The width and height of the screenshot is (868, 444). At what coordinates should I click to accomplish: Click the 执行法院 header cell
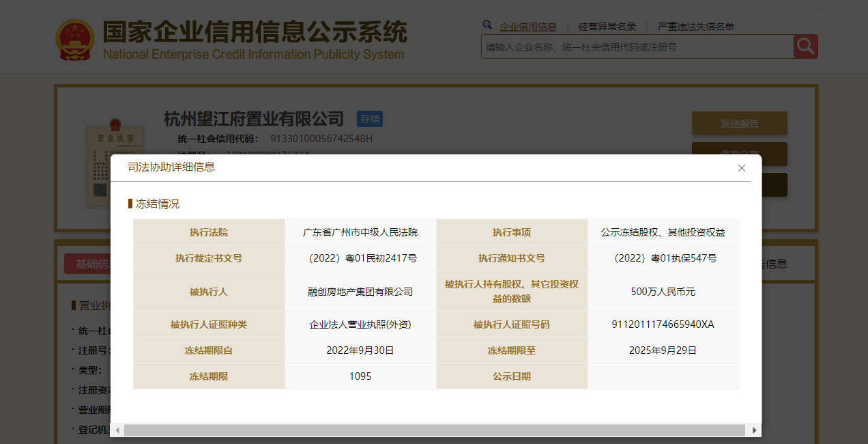point(209,232)
